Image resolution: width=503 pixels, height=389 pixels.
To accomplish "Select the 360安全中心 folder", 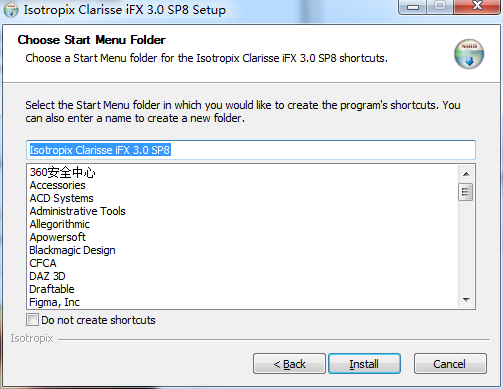I will (x=62, y=172).
